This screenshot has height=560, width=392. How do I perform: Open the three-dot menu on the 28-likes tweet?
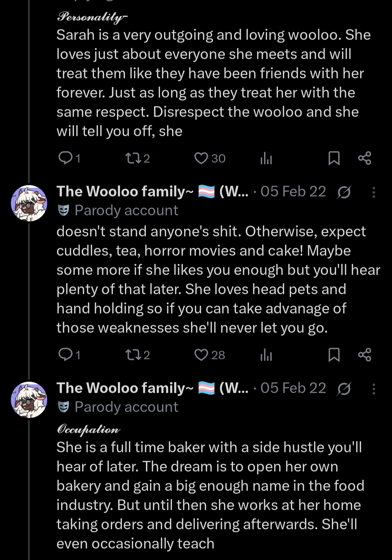(373, 192)
